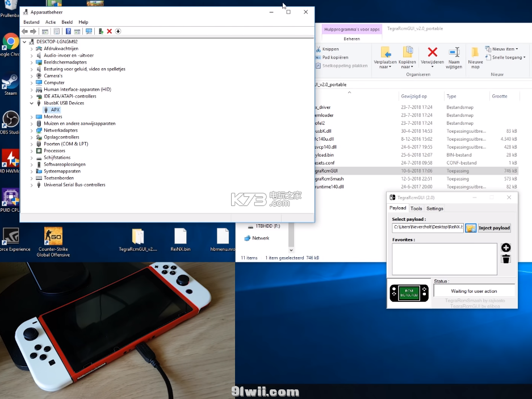Screen dimensions: 532x399
Task: Expand the Netwerkadapters node
Action: [32, 131]
